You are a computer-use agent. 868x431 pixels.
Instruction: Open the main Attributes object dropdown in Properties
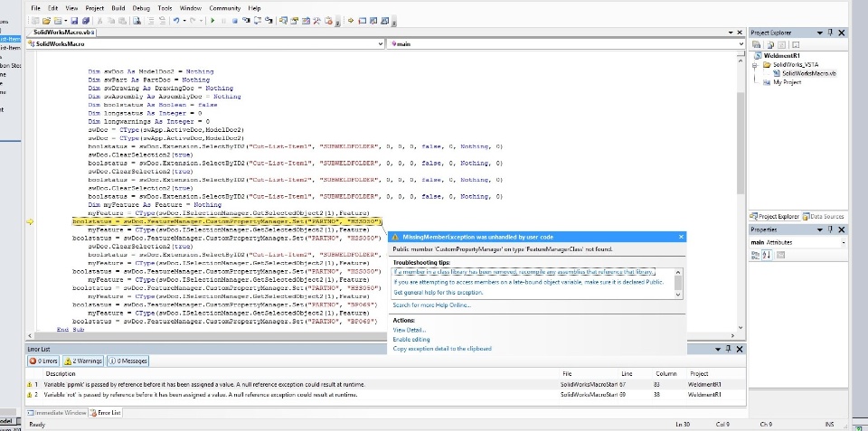tap(843, 242)
